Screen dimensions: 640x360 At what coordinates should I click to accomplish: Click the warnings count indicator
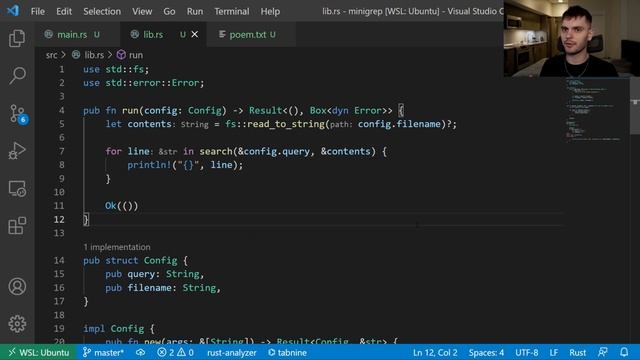tap(185, 352)
